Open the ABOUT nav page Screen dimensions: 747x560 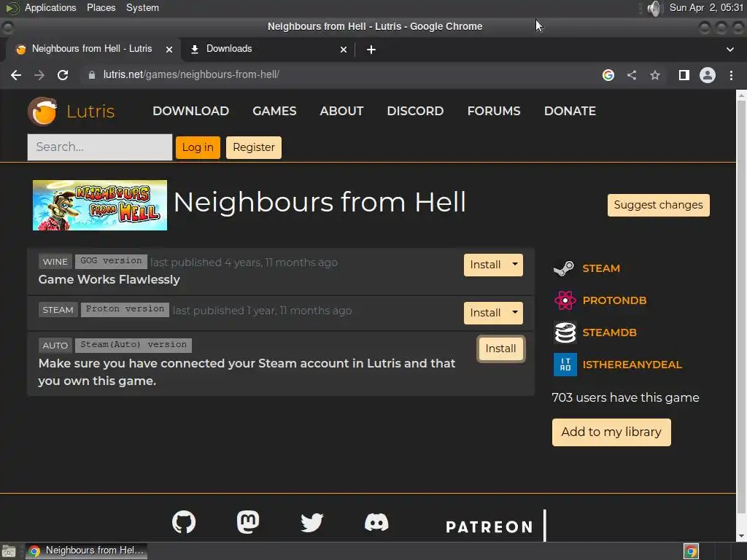tap(341, 111)
